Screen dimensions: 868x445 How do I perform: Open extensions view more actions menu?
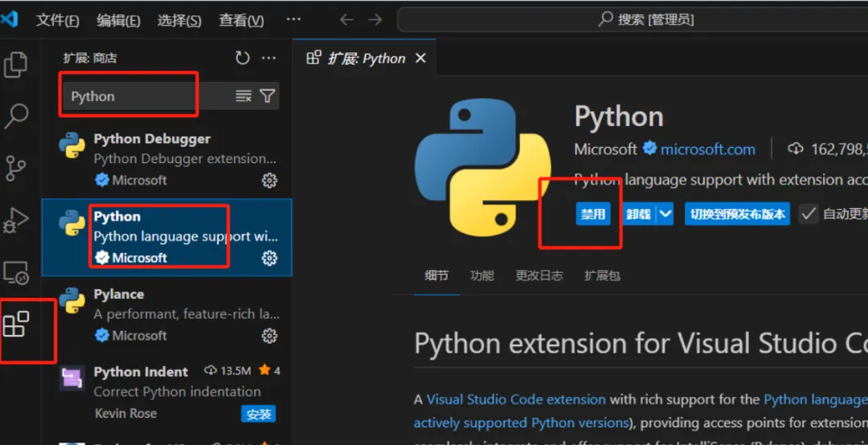[268, 58]
